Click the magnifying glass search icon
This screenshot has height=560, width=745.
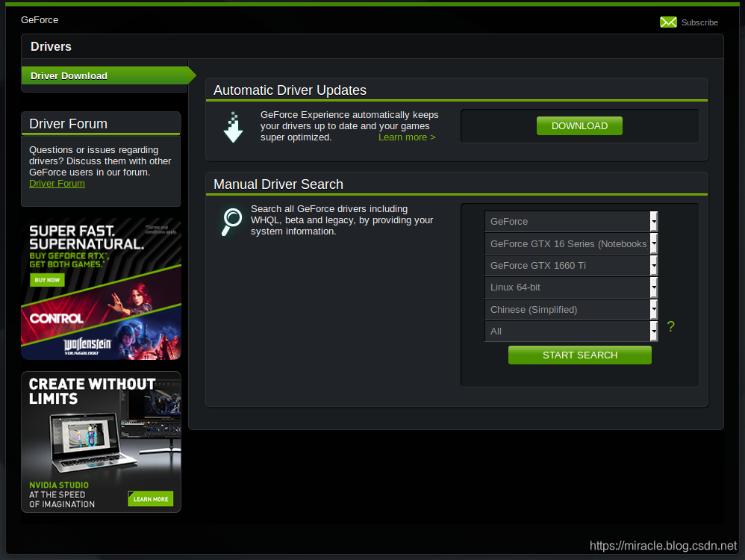(x=232, y=222)
